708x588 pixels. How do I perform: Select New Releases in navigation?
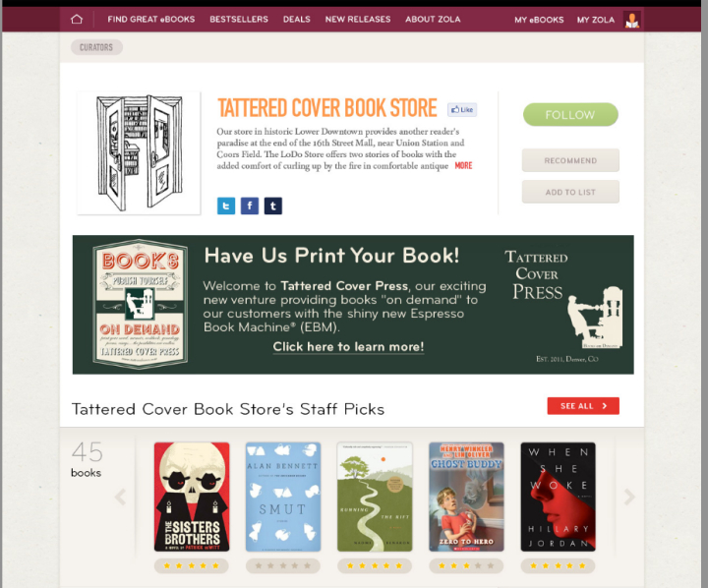click(x=358, y=20)
